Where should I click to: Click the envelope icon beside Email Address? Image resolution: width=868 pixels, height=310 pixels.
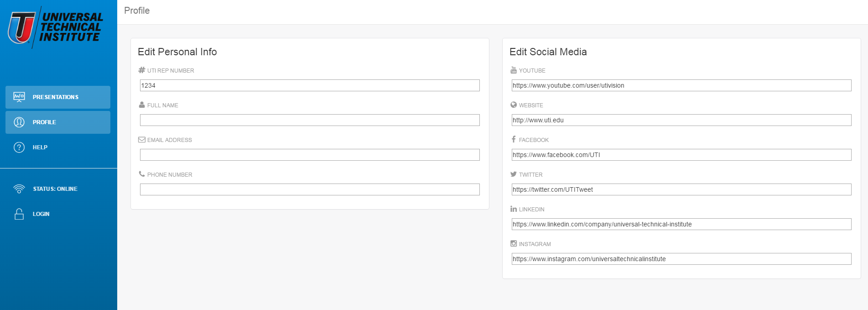(142, 140)
